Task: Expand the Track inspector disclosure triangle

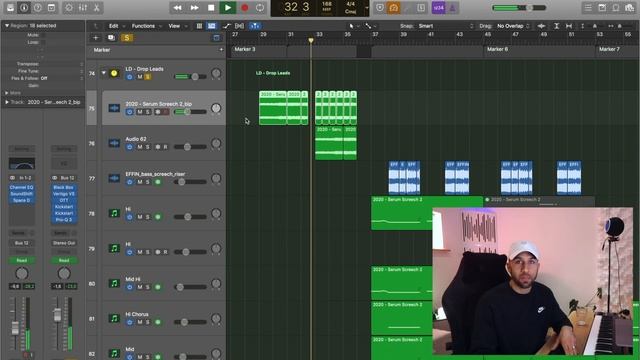Action: point(7,102)
